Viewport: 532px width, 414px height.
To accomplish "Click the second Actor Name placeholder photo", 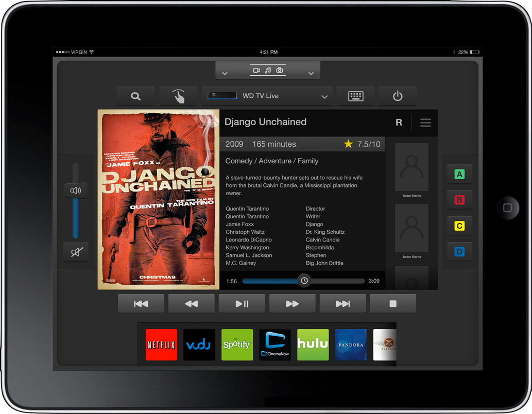I will [x=411, y=228].
